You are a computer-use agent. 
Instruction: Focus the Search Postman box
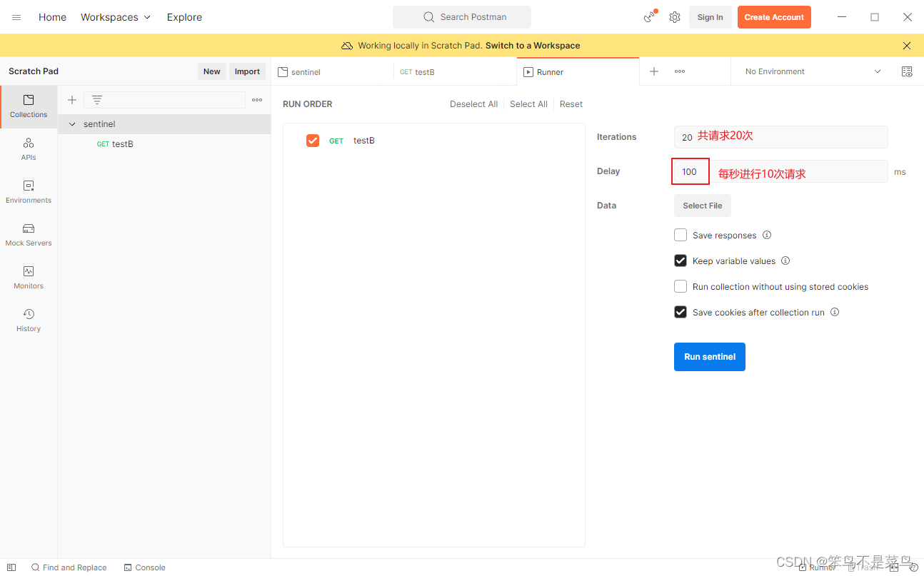[x=462, y=17]
